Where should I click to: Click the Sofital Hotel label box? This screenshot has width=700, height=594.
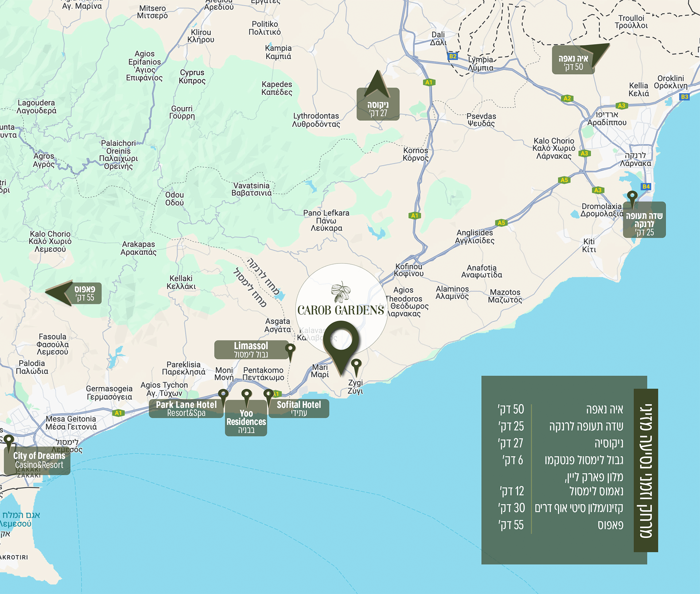pos(299,409)
